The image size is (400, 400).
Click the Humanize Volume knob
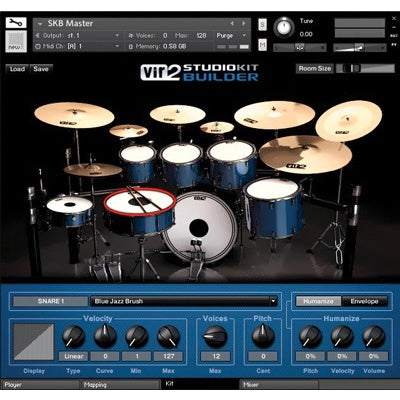(x=374, y=337)
